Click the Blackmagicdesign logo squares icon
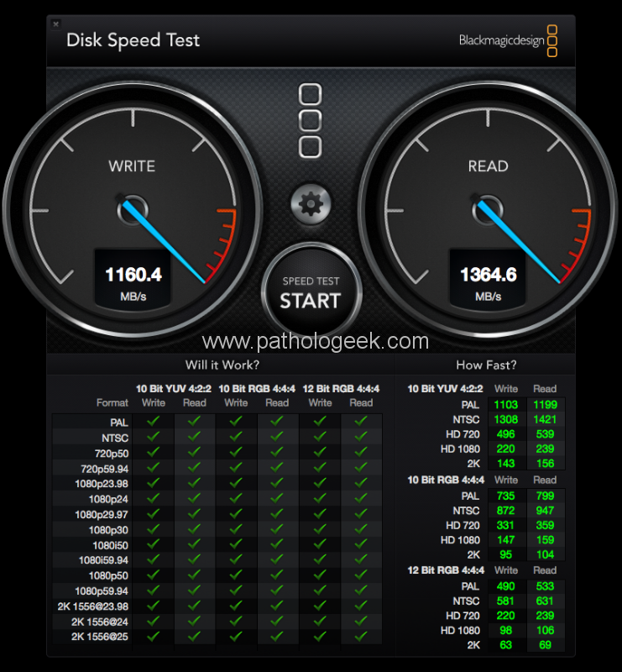This screenshot has width=622, height=672. [552, 40]
